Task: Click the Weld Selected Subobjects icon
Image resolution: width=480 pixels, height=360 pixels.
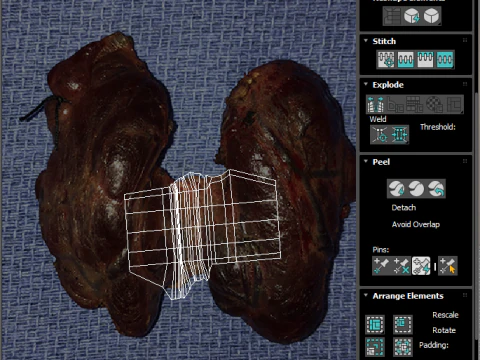Action: point(399,135)
